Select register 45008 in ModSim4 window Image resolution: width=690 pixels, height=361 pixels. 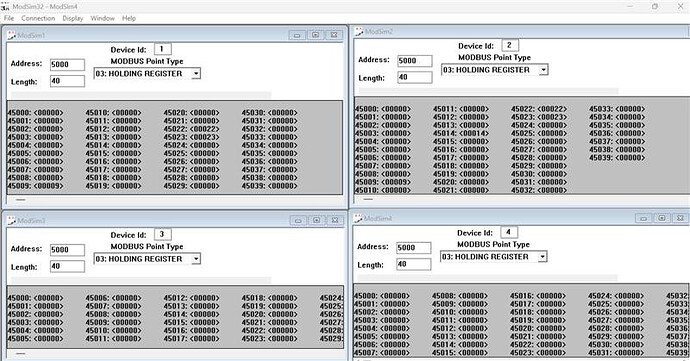coord(460,296)
